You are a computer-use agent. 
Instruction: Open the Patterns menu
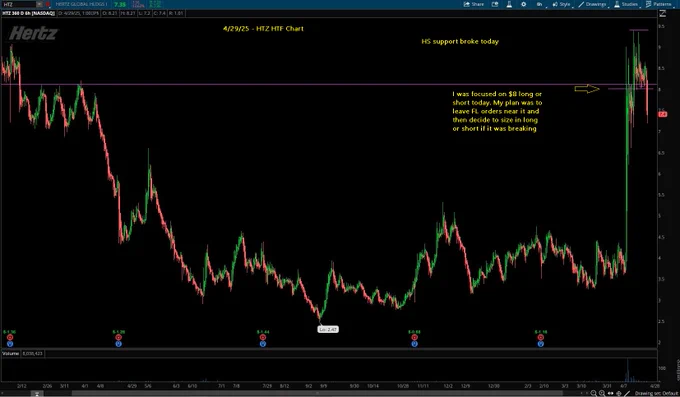point(660,4)
